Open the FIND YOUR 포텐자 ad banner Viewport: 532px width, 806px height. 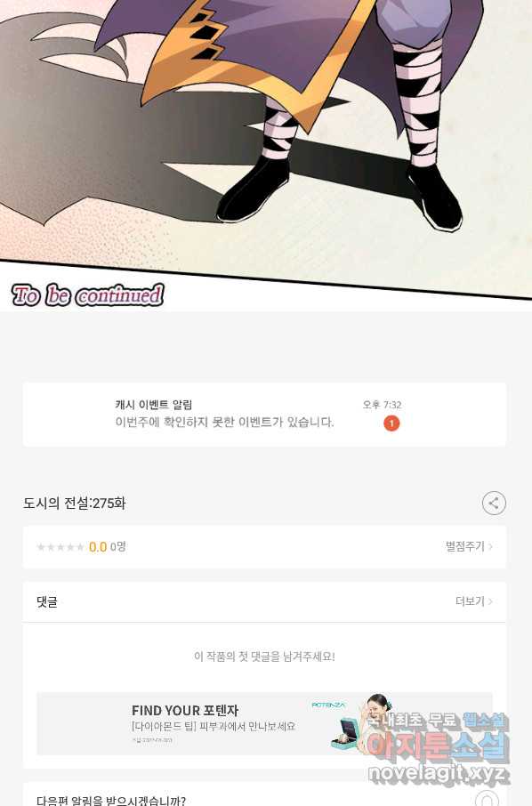click(264, 724)
